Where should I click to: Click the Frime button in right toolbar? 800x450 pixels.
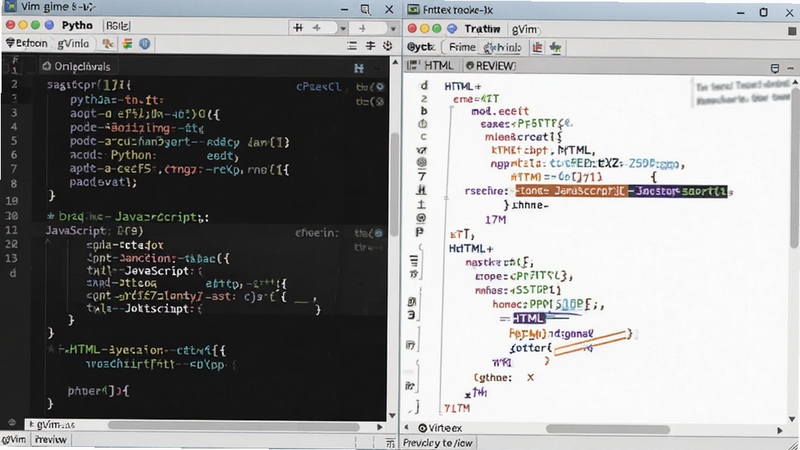462,47
